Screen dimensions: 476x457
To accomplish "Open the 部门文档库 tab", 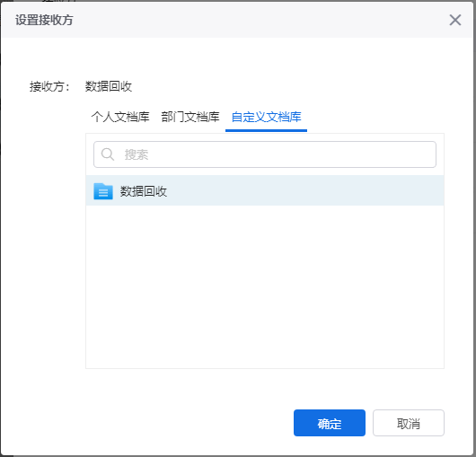I will (x=190, y=117).
